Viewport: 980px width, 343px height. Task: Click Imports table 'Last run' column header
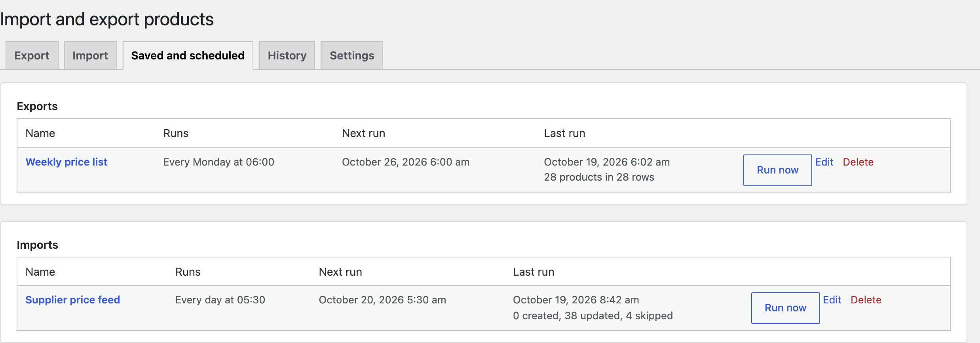click(534, 272)
